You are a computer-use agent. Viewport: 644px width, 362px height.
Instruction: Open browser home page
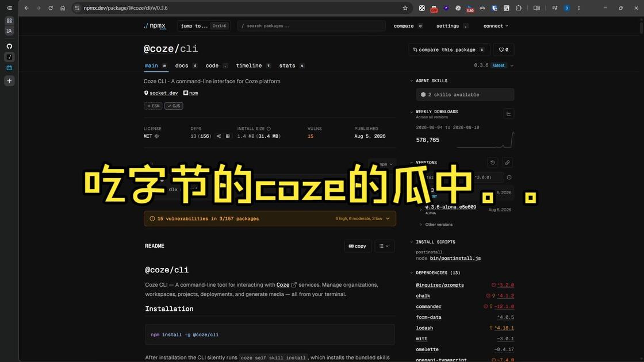[x=63, y=8]
